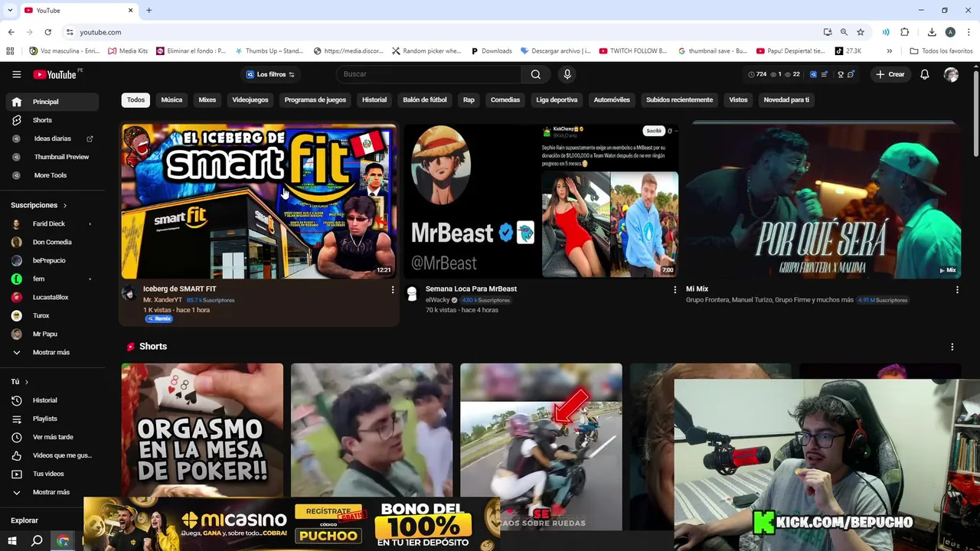
Task: Open options for Iceberg de SMART FIT video
Action: click(393, 290)
